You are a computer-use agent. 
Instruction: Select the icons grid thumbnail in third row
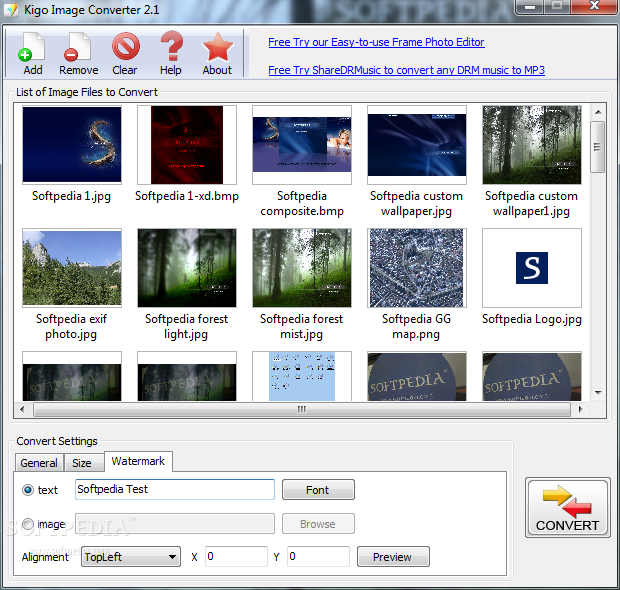302,376
